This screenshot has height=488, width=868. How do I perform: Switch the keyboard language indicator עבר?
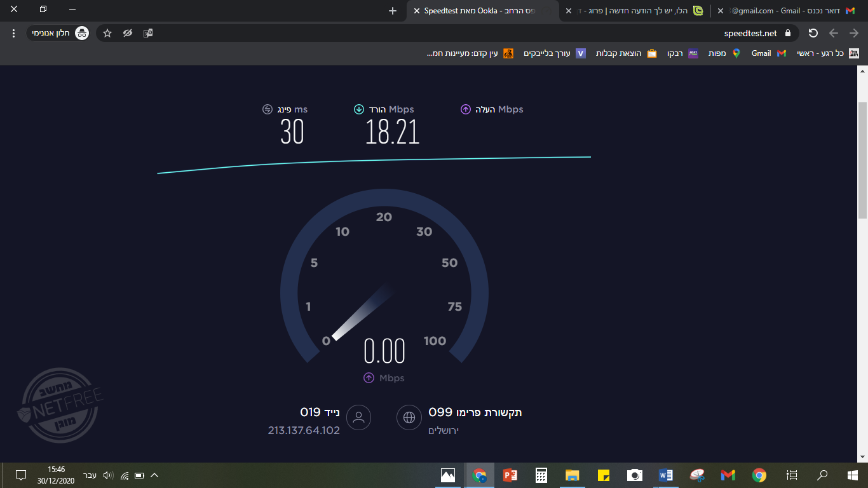pyautogui.click(x=90, y=475)
